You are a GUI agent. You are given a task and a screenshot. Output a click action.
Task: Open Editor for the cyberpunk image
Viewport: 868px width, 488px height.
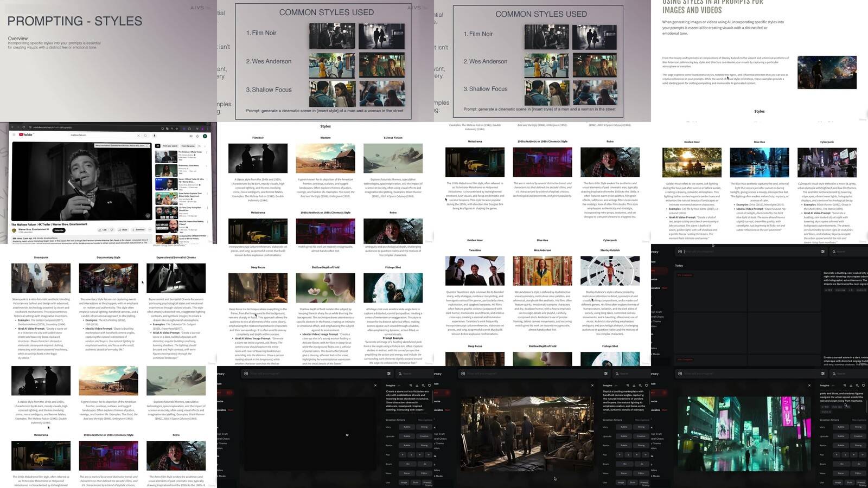coord(858,473)
